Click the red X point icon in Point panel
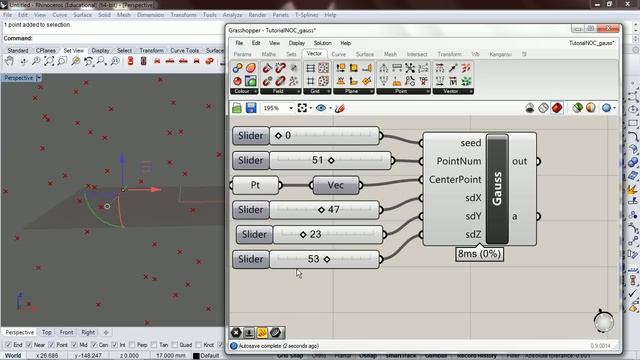 click(x=423, y=81)
